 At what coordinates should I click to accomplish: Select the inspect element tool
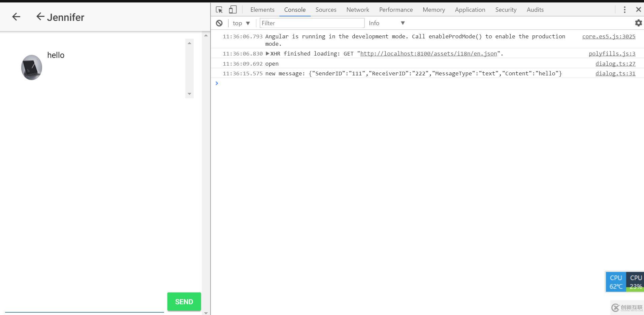coord(219,9)
